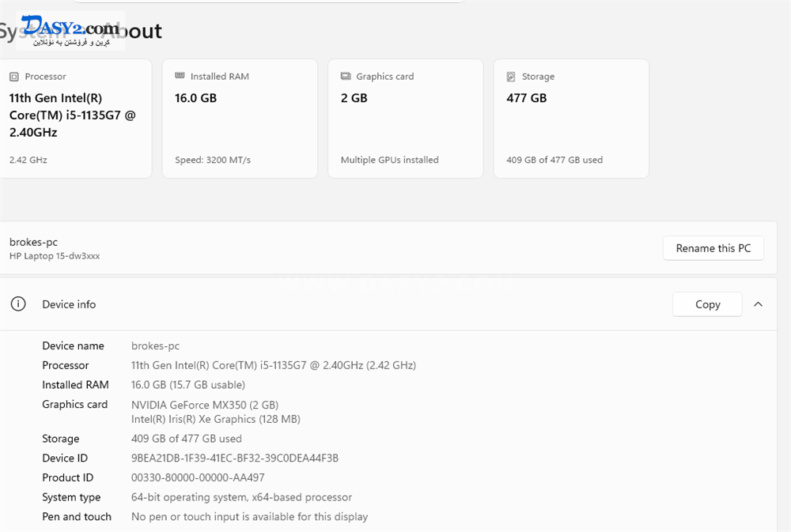Image resolution: width=791 pixels, height=532 pixels.
Task: Select the Intel(R) Iris(R) Xe Graphics line
Action: click(x=216, y=420)
